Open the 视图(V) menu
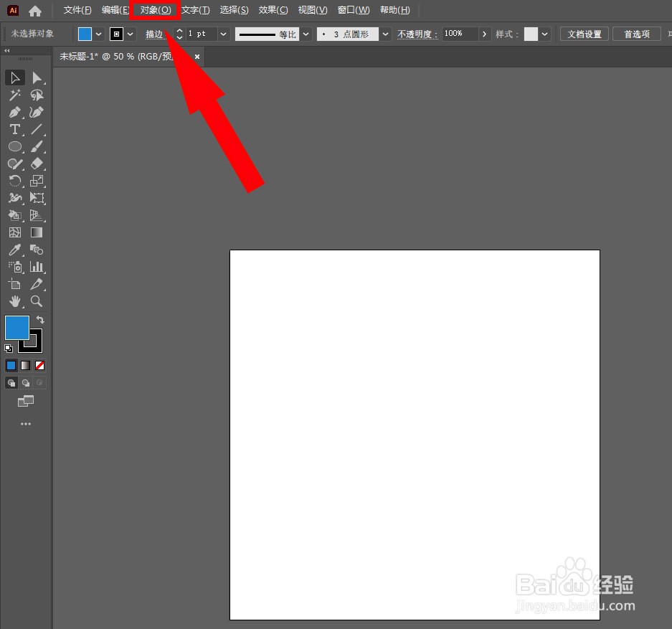This screenshot has width=672, height=629. pos(313,10)
